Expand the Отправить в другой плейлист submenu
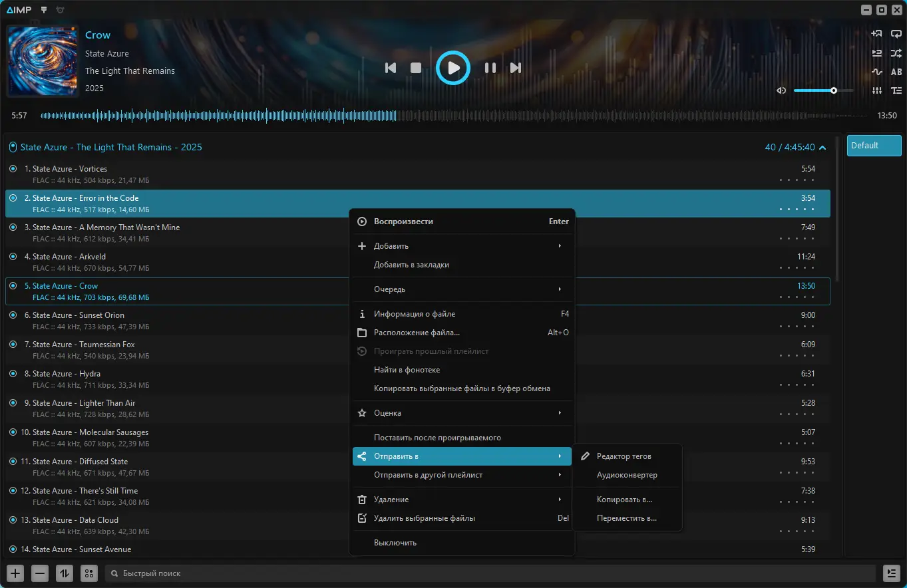 tap(462, 475)
